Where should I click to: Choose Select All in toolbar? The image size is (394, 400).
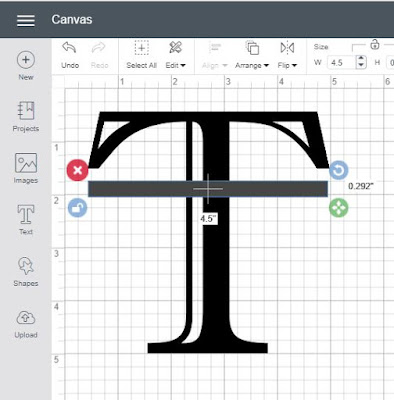[x=141, y=55]
